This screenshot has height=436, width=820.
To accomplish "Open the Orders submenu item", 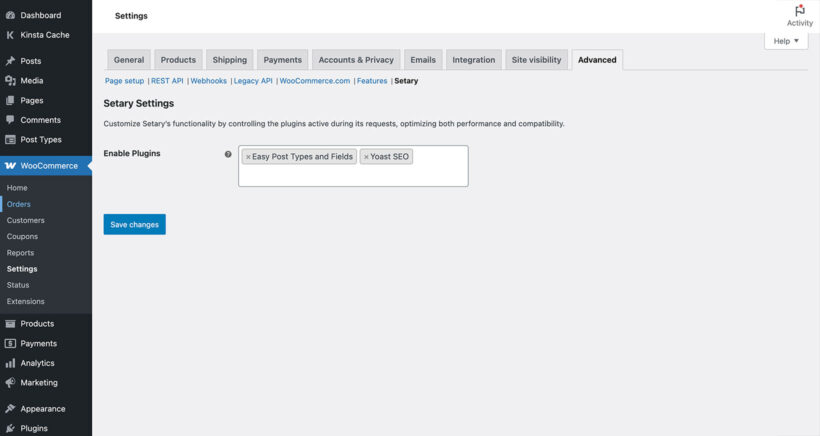I will tap(19, 204).
